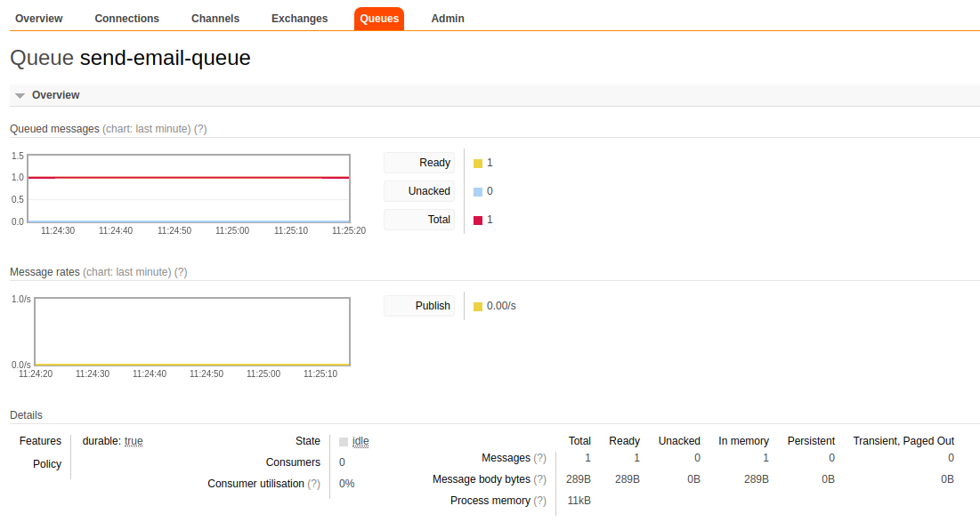The height and width of the screenshot is (522, 980).
Task: Change the Message rates chart range
Action: pyautogui.click(x=126, y=272)
